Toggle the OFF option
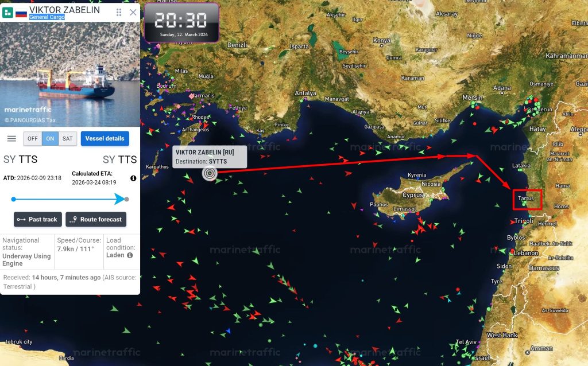Viewport: 588px width, 366px height. point(33,139)
